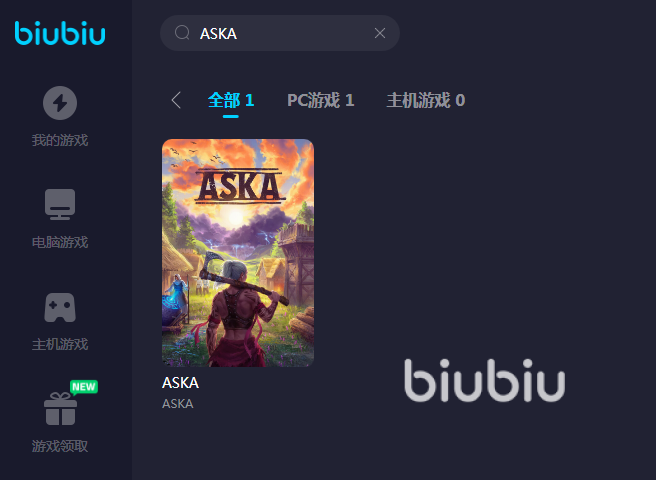656x480 pixels.
Task: Switch to the 全部 1 tab
Action: coord(231,100)
